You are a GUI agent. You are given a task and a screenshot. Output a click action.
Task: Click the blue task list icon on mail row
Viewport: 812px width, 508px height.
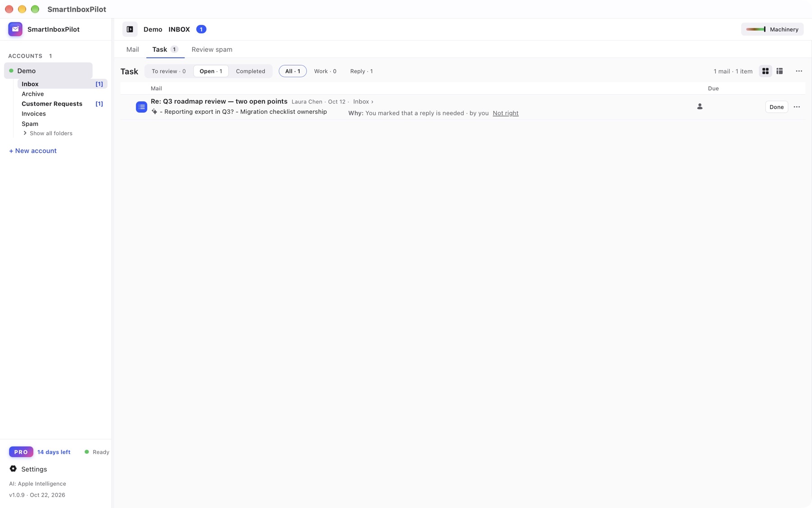(142, 107)
